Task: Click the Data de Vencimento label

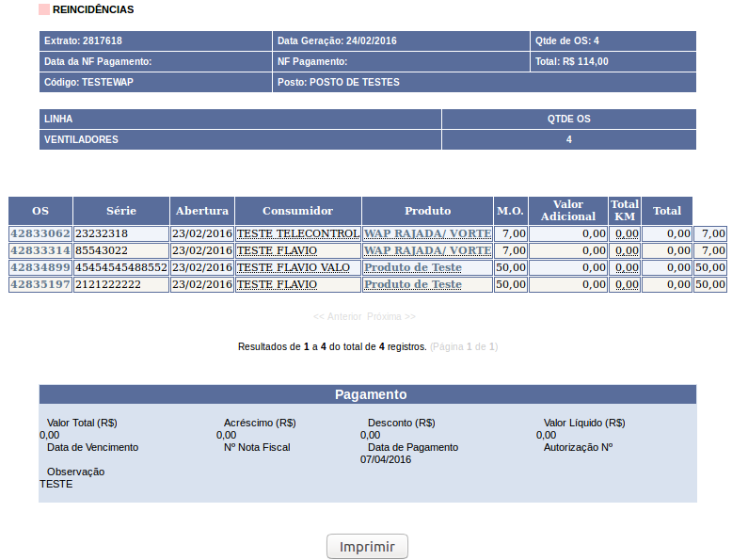Action: 93,447
